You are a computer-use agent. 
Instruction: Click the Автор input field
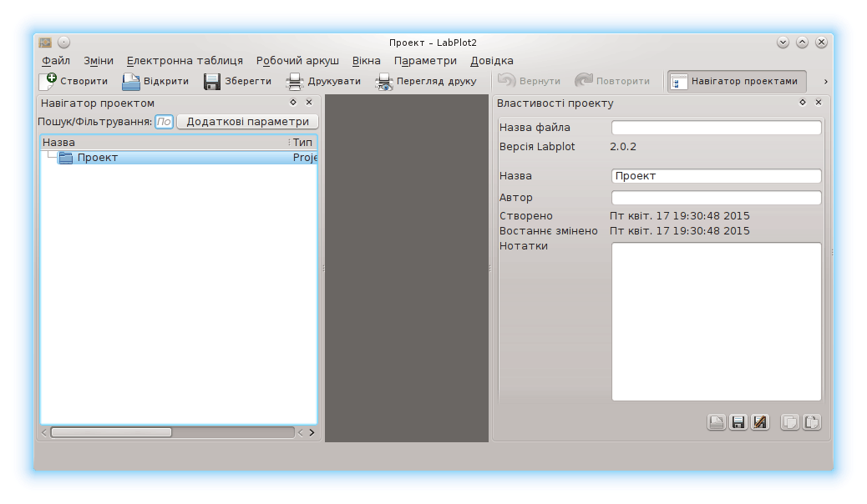(716, 199)
